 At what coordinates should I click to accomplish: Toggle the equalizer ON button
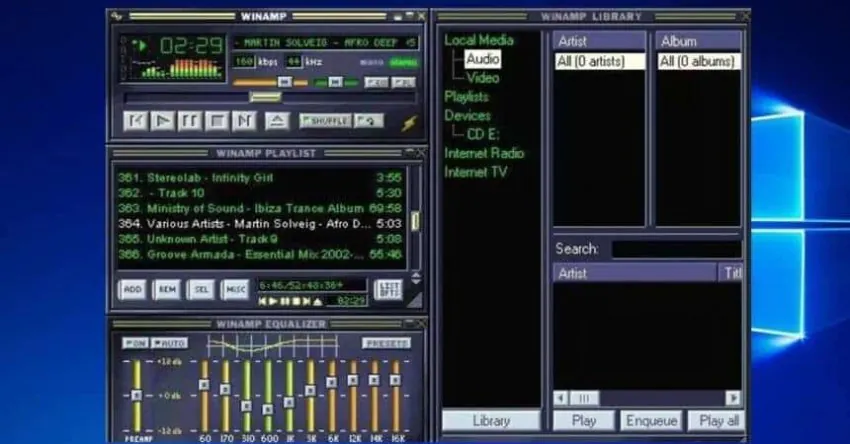(135, 343)
